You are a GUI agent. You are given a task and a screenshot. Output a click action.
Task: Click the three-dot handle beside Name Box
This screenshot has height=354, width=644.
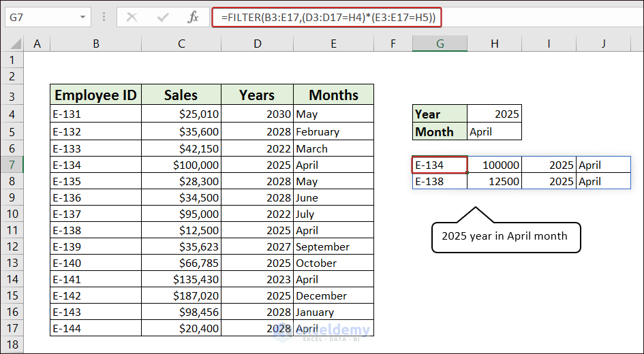click(x=103, y=17)
